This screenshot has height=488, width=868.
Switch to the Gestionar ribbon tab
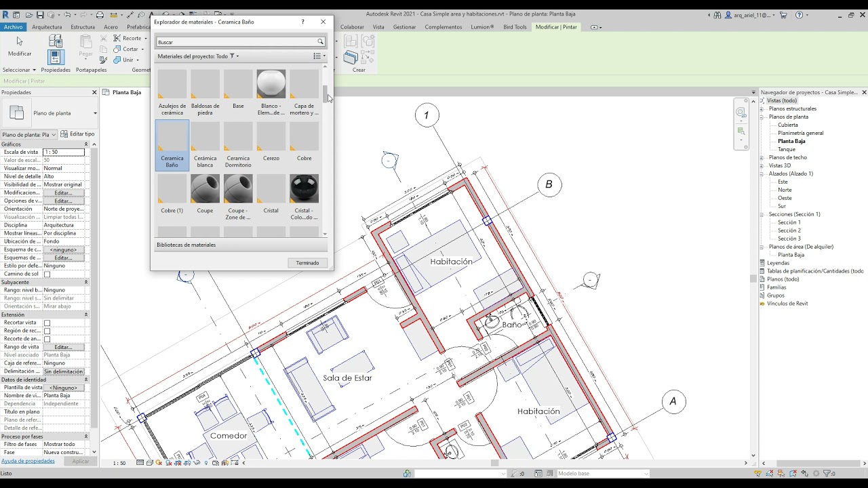coord(405,27)
